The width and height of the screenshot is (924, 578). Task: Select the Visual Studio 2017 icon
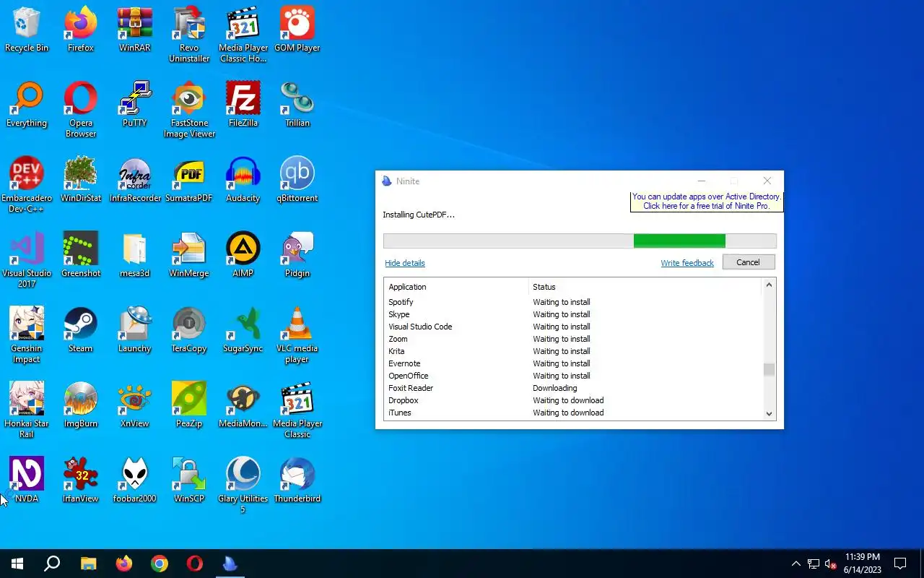pos(27,260)
